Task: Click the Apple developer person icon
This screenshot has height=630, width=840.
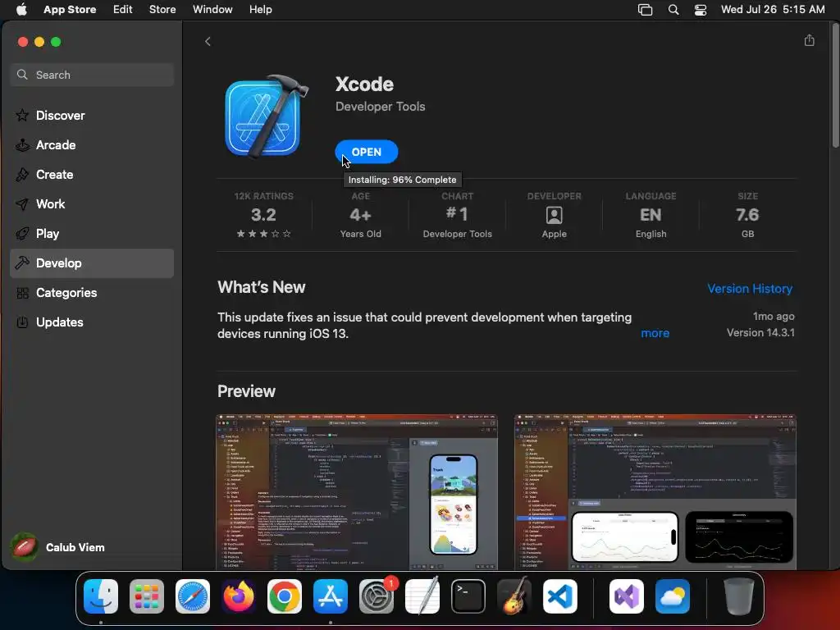Action: tap(554, 215)
